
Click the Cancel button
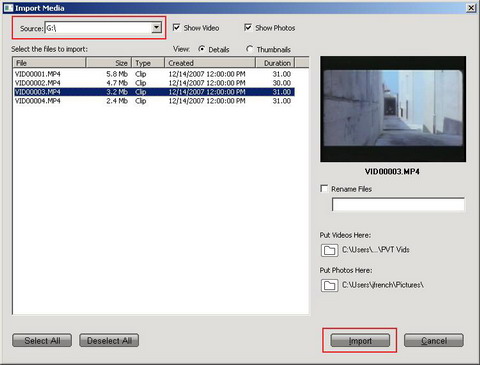pyautogui.click(x=434, y=341)
